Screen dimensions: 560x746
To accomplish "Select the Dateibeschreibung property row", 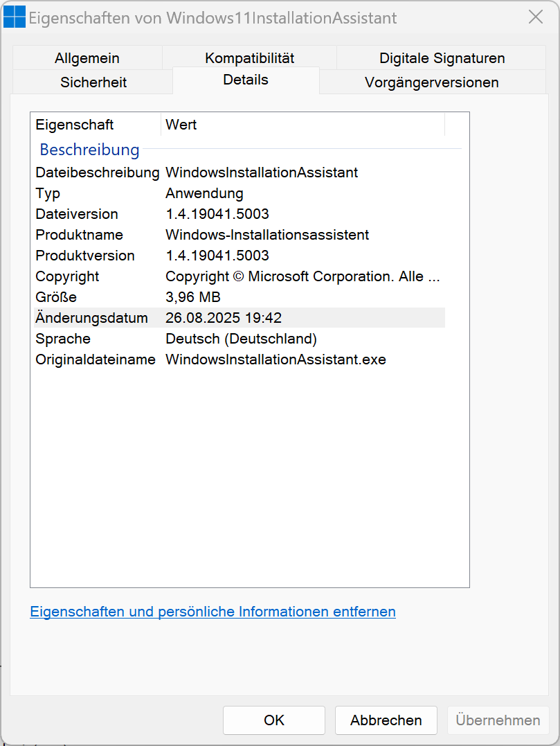I will pos(97,172).
